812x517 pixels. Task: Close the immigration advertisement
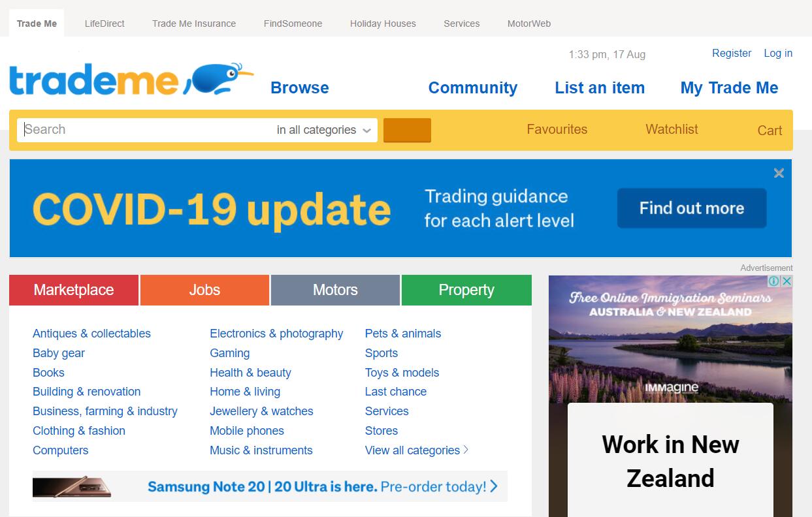click(787, 281)
